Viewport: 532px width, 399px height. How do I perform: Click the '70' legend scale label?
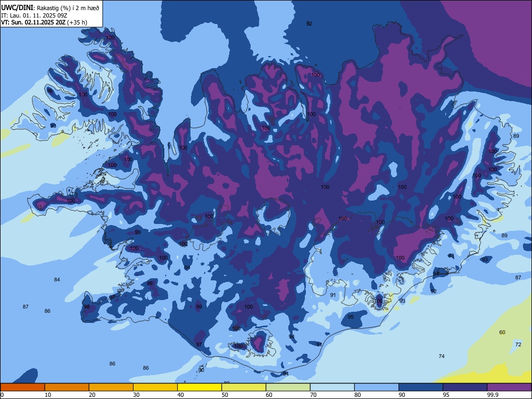pos(313,395)
